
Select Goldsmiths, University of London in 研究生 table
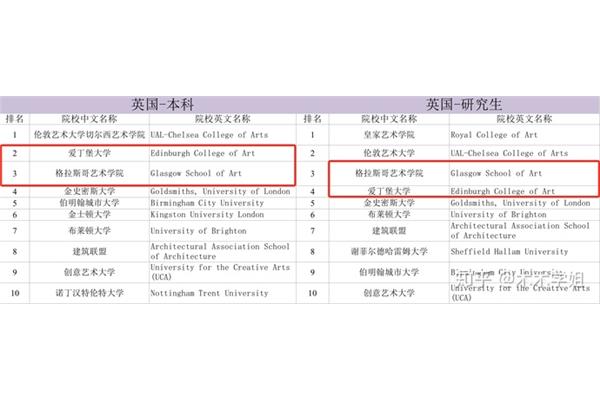[x=520, y=203]
